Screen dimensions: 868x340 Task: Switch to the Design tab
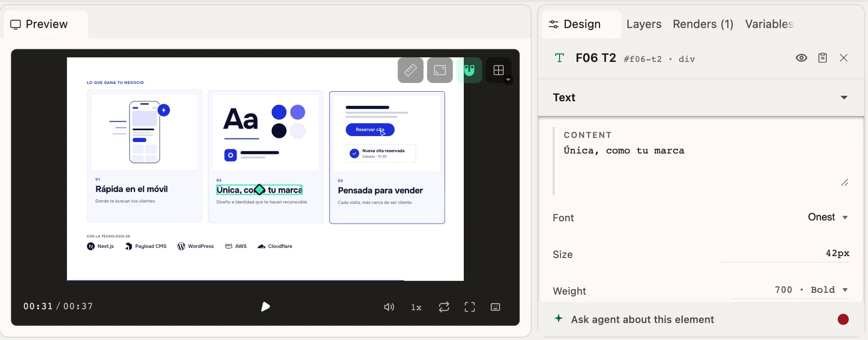point(582,24)
